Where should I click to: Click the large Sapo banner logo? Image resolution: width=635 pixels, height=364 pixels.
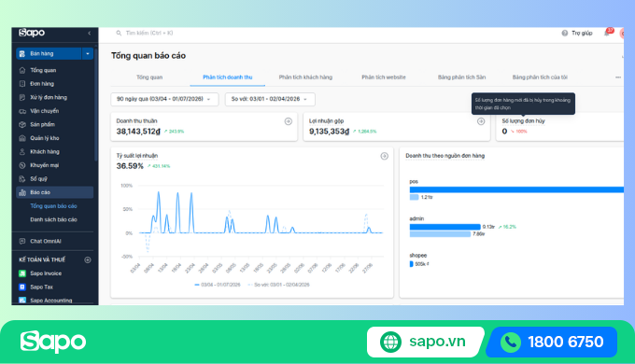click(x=53, y=342)
